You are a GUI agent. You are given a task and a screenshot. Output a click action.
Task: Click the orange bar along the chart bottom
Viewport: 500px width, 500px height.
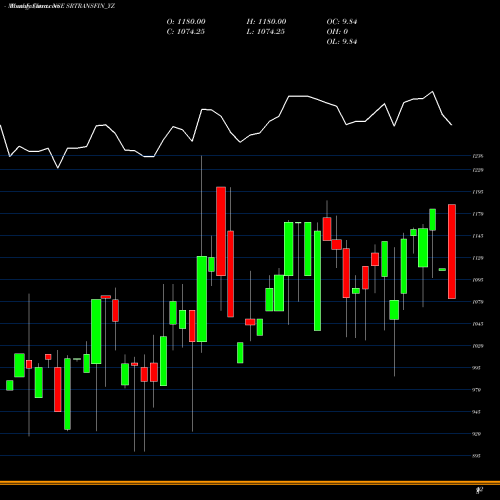250,482
